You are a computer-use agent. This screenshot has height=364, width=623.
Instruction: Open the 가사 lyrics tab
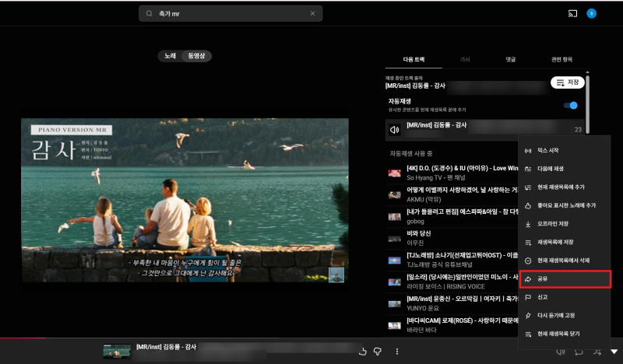tap(465, 60)
